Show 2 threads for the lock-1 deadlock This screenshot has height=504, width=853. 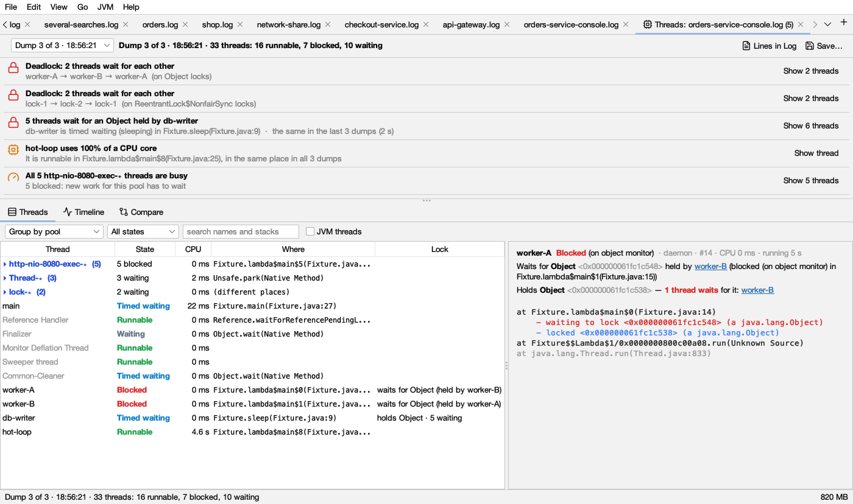pyautogui.click(x=811, y=98)
